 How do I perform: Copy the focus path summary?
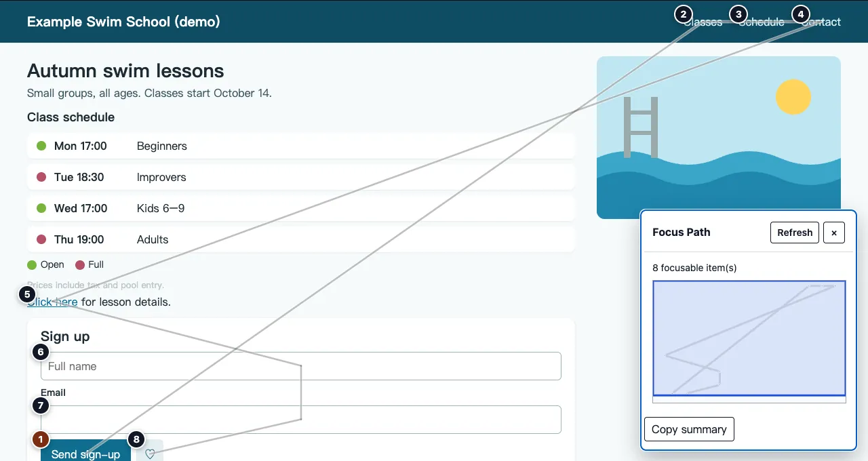(689, 429)
